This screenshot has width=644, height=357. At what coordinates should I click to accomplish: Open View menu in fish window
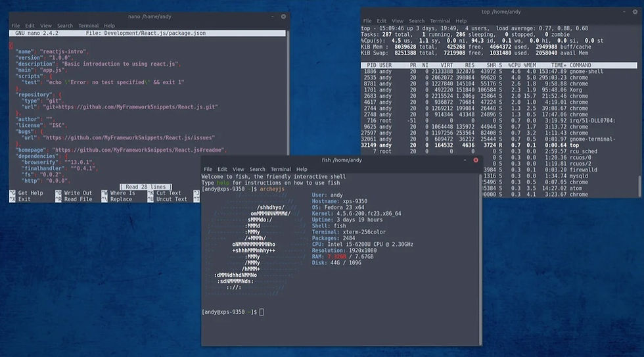coord(238,169)
